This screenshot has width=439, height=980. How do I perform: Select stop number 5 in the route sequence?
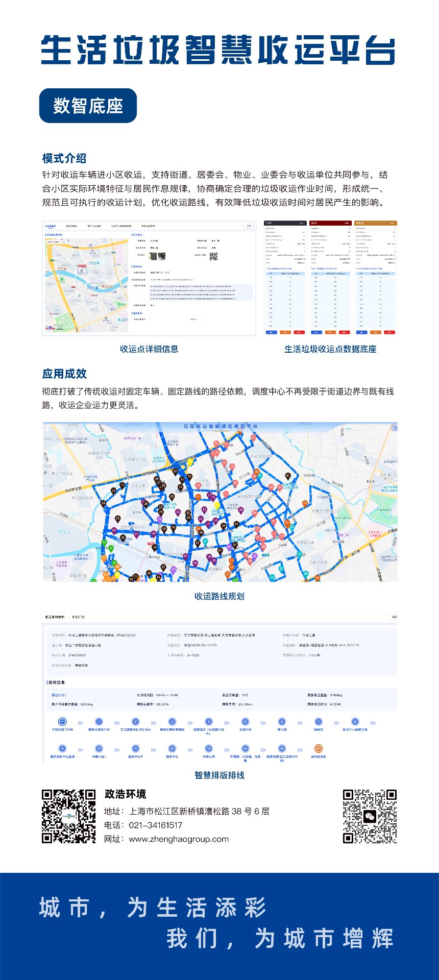[245, 722]
